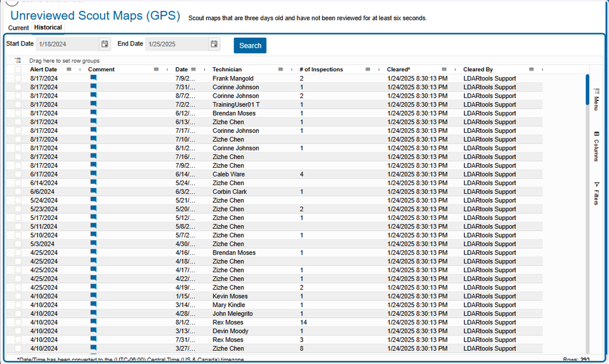Open Technician column menu
This screenshot has height=364, width=609.
281,69
